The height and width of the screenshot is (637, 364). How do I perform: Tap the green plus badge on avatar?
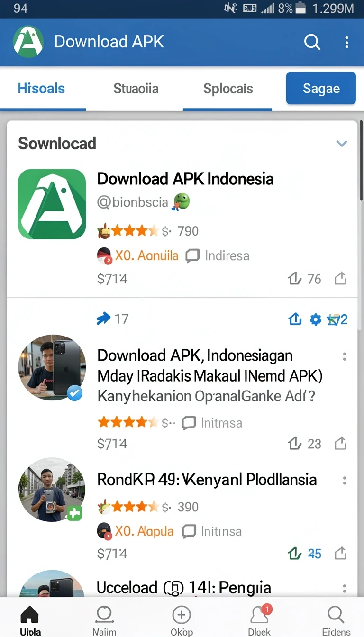point(74,513)
